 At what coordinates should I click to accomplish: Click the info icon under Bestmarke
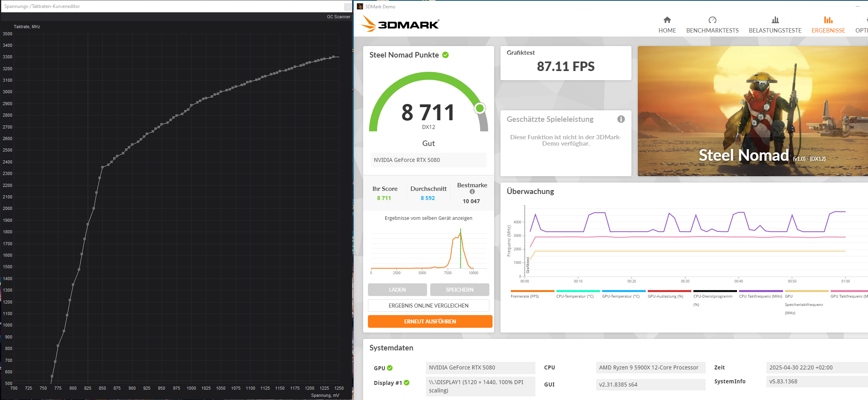[x=472, y=192]
